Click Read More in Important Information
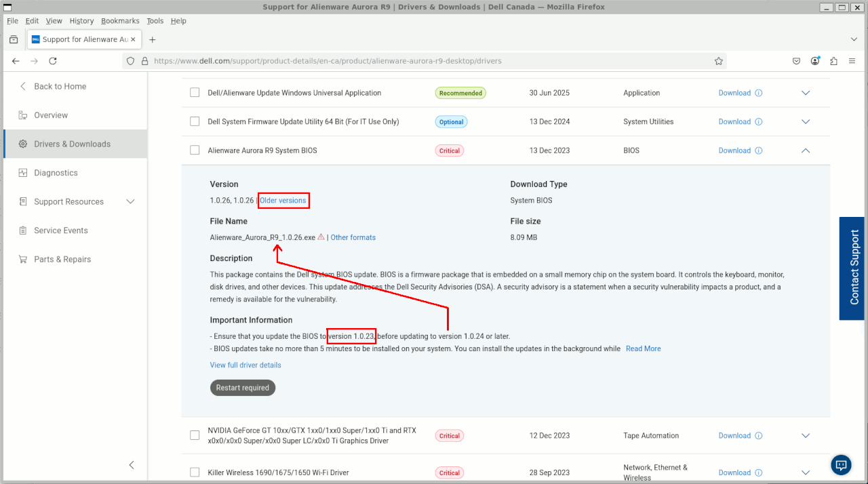 click(x=643, y=348)
